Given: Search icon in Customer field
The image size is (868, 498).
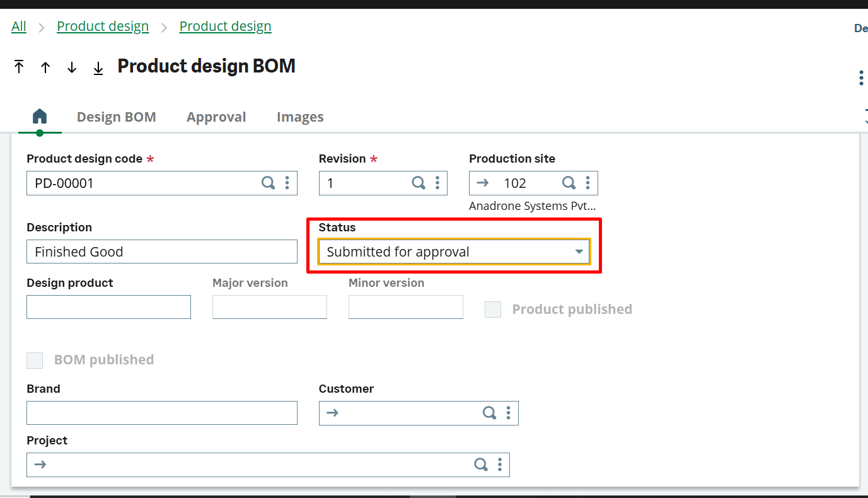Looking at the screenshot, I should (489, 413).
